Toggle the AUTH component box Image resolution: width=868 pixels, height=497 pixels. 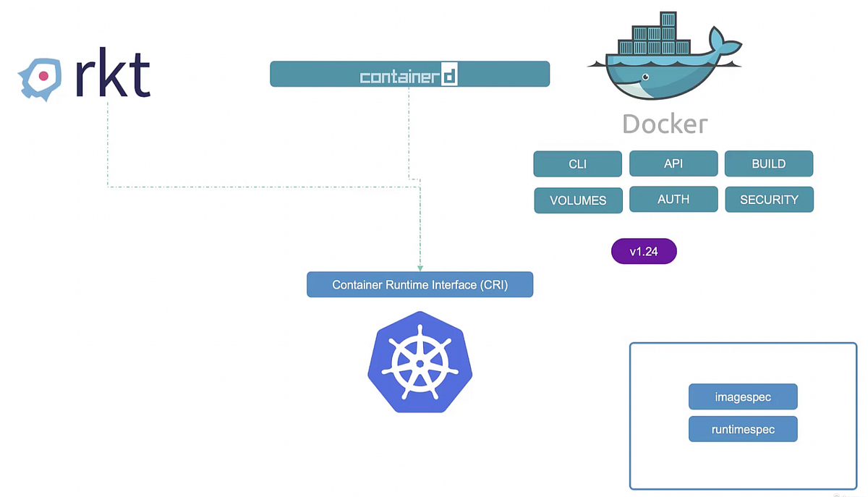tap(673, 199)
